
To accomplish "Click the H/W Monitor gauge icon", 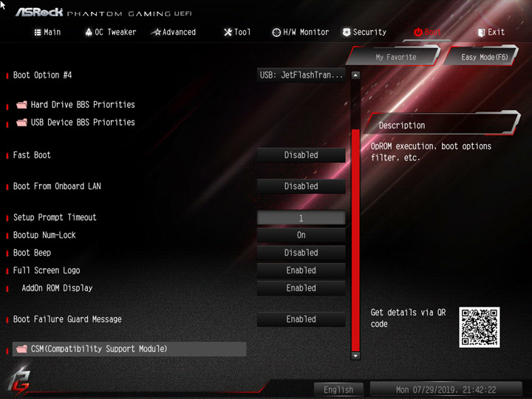I will [276, 33].
